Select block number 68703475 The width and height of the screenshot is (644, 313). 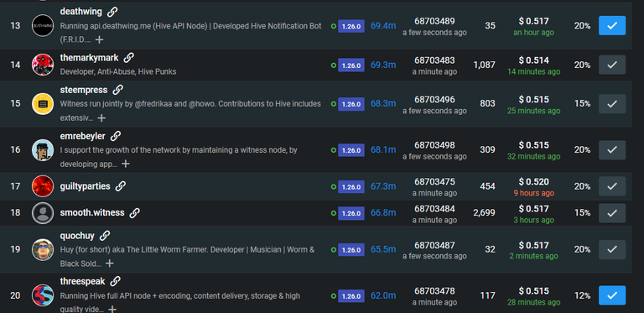434,181
